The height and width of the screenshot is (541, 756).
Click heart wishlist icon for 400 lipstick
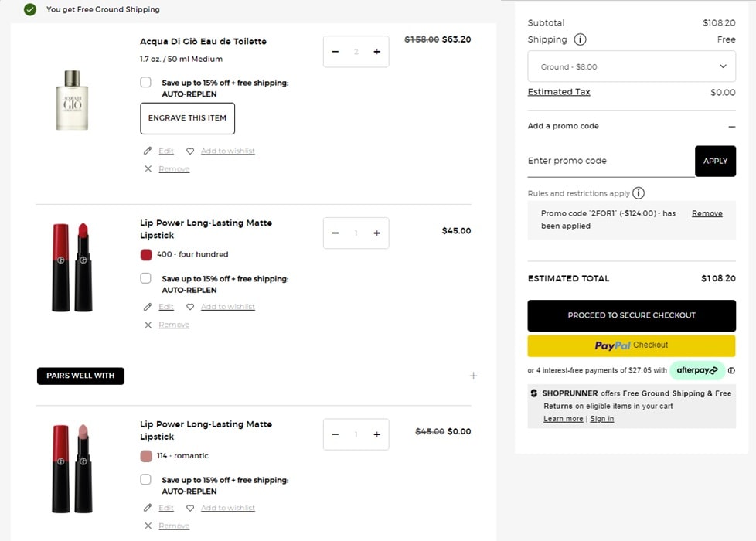tap(190, 307)
